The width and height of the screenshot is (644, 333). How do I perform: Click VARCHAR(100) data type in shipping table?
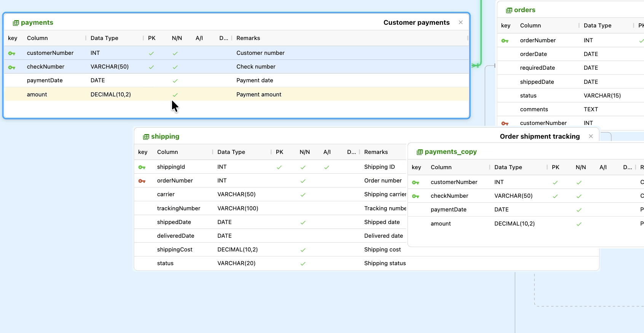point(238,208)
